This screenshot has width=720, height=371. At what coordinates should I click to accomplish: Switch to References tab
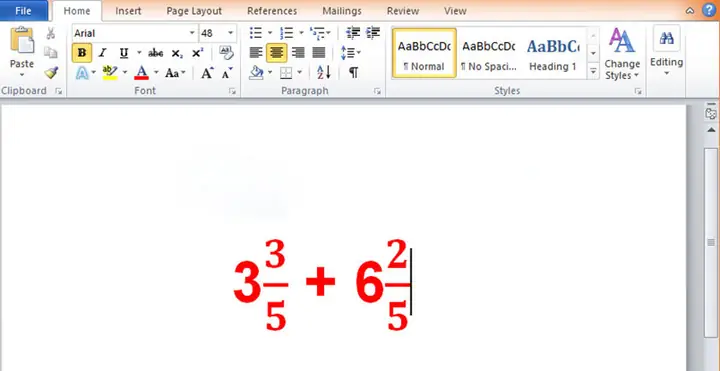[x=272, y=11]
